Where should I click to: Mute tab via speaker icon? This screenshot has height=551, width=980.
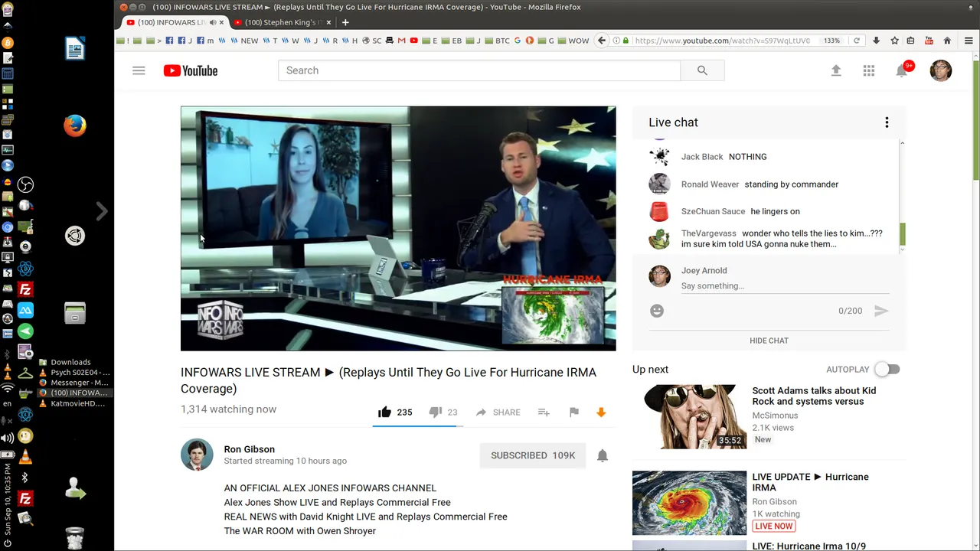(212, 22)
